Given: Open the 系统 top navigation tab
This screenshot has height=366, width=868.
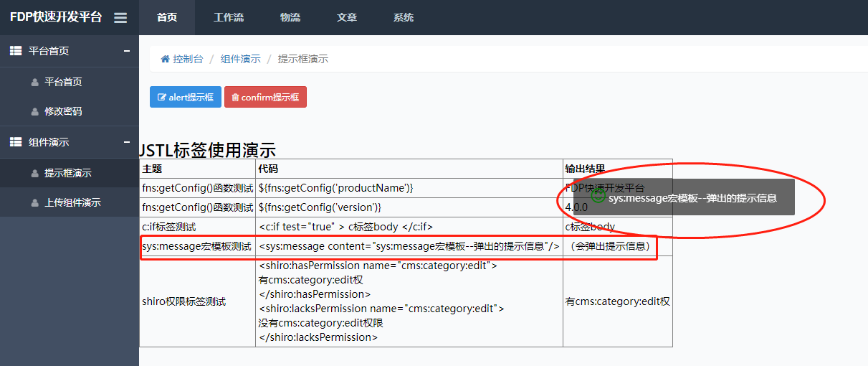Looking at the screenshot, I should pyautogui.click(x=404, y=18).
